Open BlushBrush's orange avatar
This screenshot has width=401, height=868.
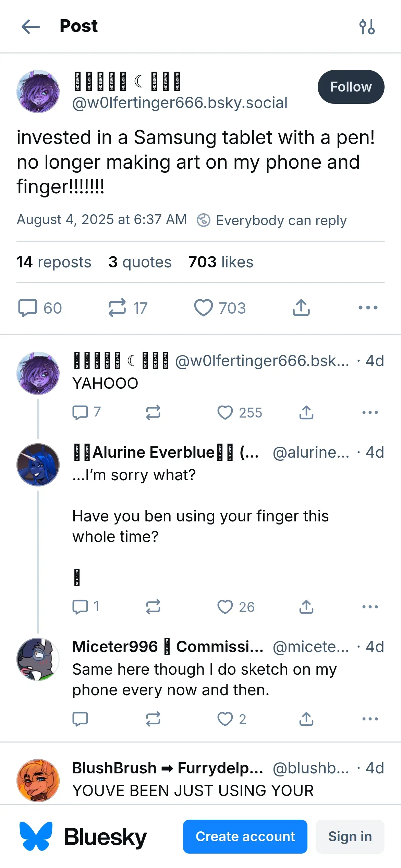tap(38, 780)
